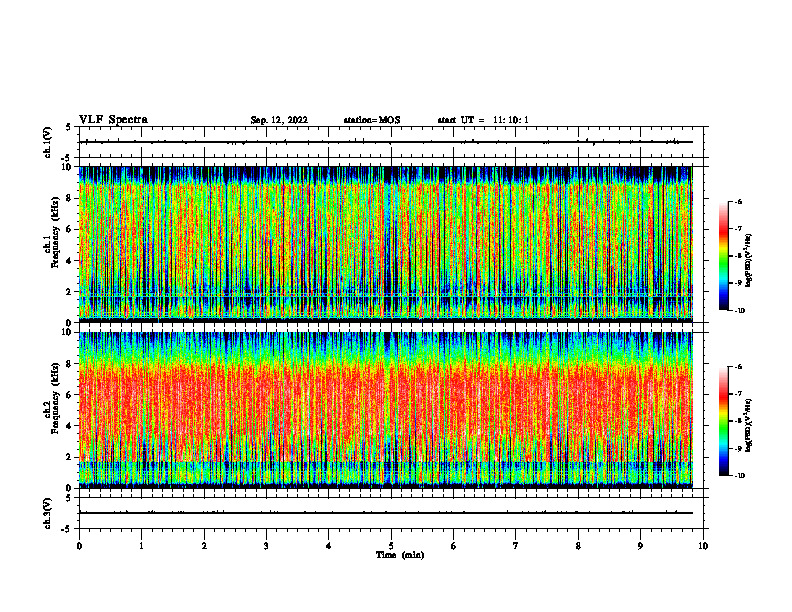Image resolution: width=792 pixels, height=612 pixels.
Task: Click the "8" kHz tick on ch.1 frequency axis
Action: point(69,198)
